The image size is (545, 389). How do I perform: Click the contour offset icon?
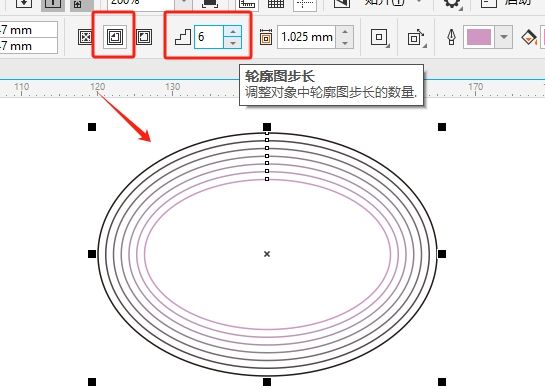click(266, 37)
